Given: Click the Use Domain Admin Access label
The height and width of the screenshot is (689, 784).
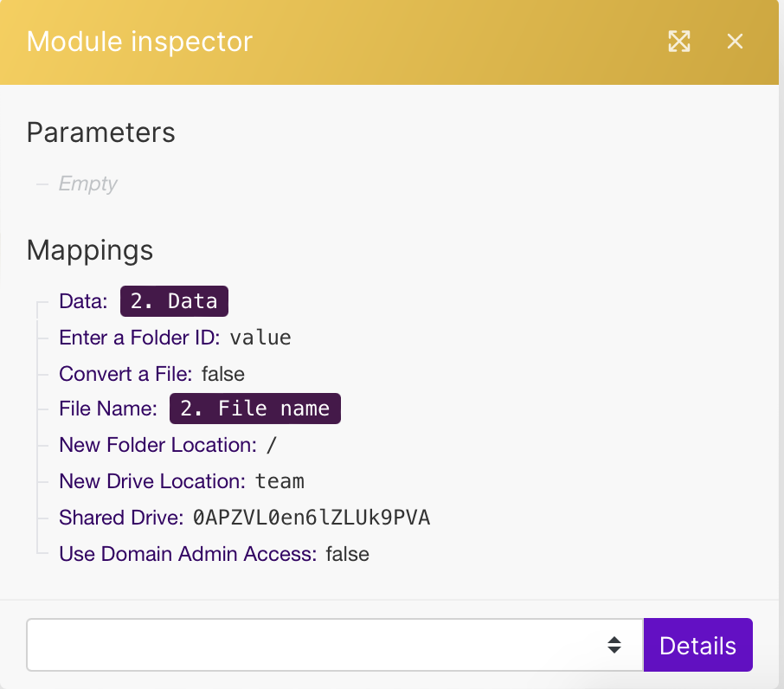Looking at the screenshot, I should 188,554.
